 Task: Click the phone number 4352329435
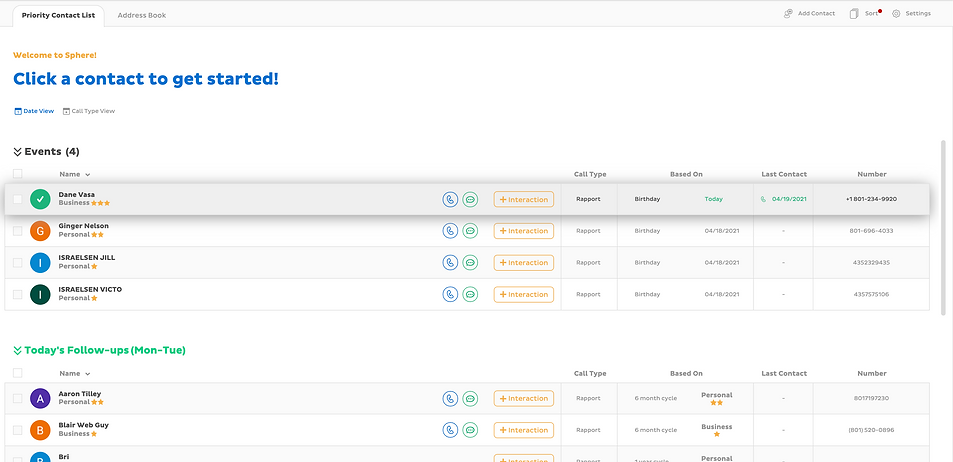pyautogui.click(x=872, y=263)
